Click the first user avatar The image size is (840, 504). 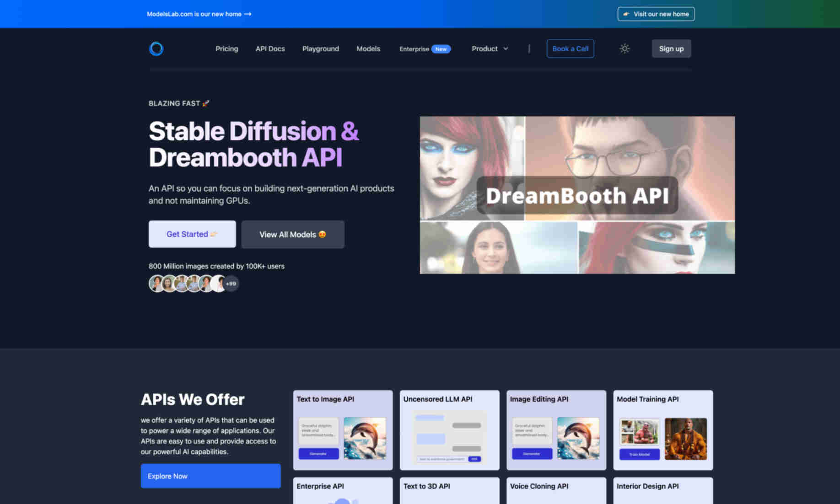pos(156,284)
